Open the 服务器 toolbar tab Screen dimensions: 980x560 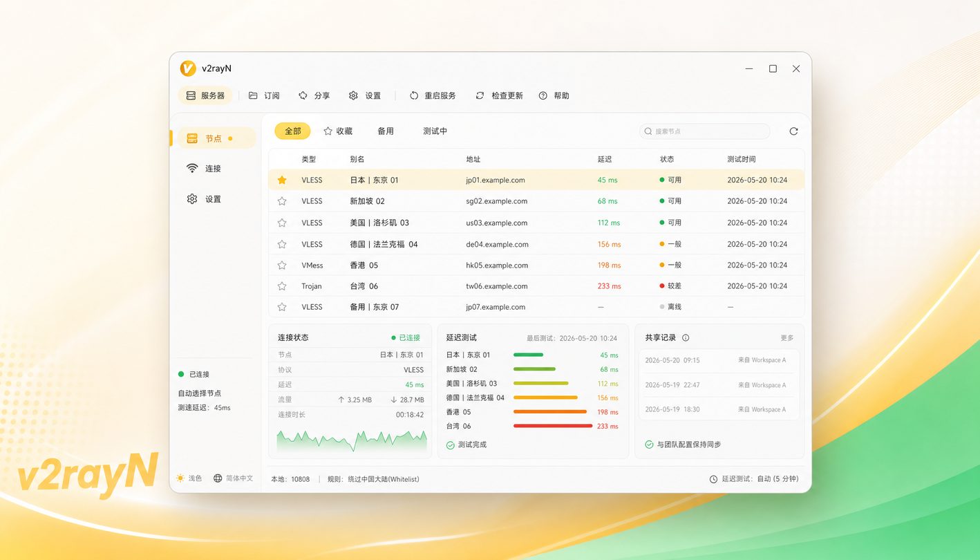(205, 95)
